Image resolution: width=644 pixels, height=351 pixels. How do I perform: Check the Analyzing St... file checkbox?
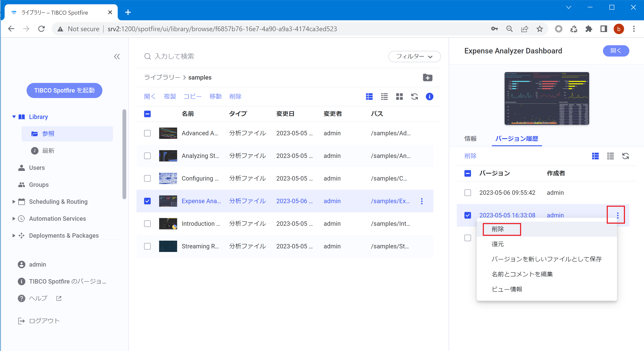[148, 156]
